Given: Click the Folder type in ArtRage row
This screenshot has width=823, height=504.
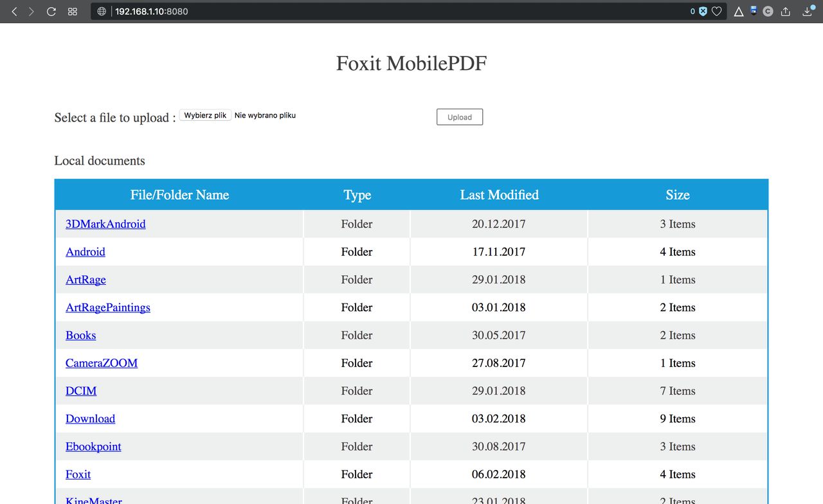Looking at the screenshot, I should [357, 280].
